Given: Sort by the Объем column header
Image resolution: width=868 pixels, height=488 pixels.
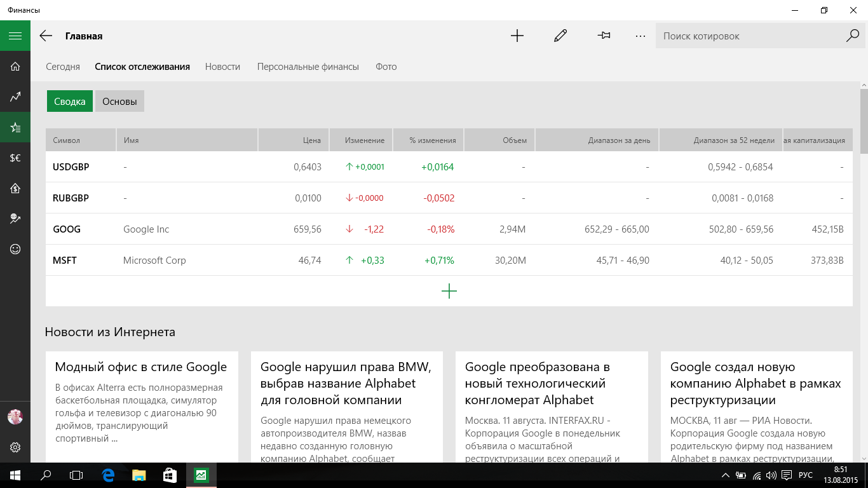Looking at the screenshot, I should [x=499, y=140].
